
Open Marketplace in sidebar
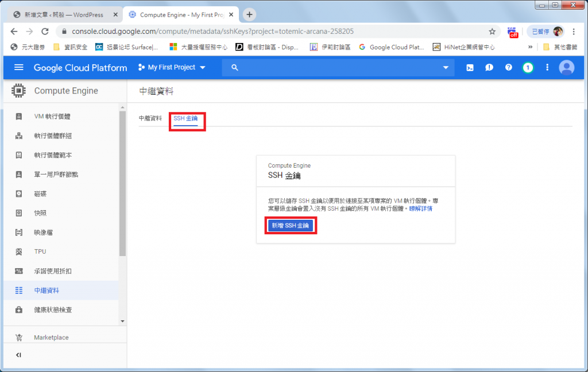tap(51, 338)
